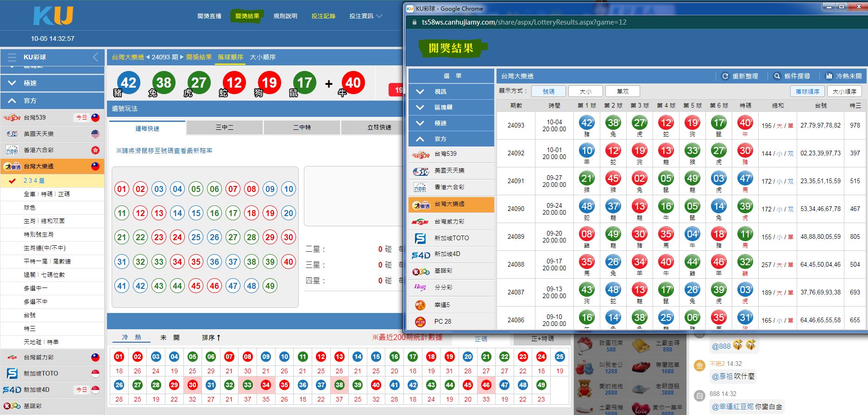868x415 pixels.
Task: Collapse 官方 category in main sidebar
Action: click(x=52, y=101)
